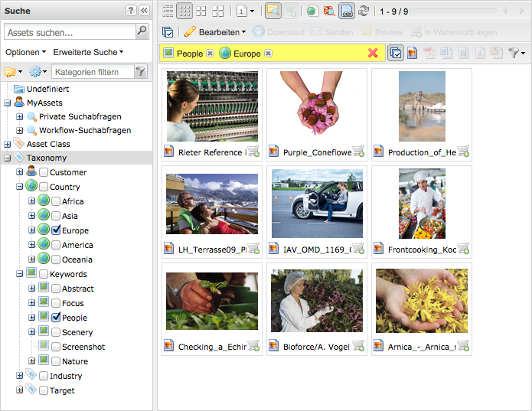532x411 pixels.
Task: Collapse the Keywords tree node
Action: pyautogui.click(x=19, y=274)
